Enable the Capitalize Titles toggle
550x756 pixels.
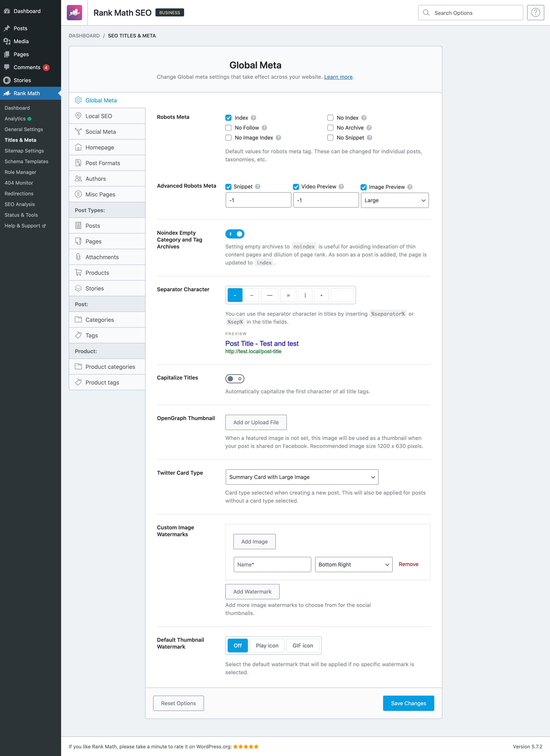(235, 379)
